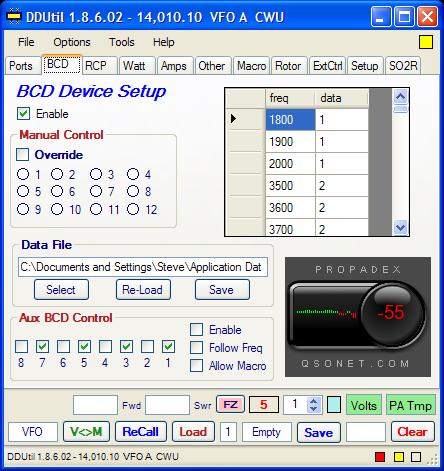
Task: Check the Allow Macro checkbox
Action: [196, 365]
